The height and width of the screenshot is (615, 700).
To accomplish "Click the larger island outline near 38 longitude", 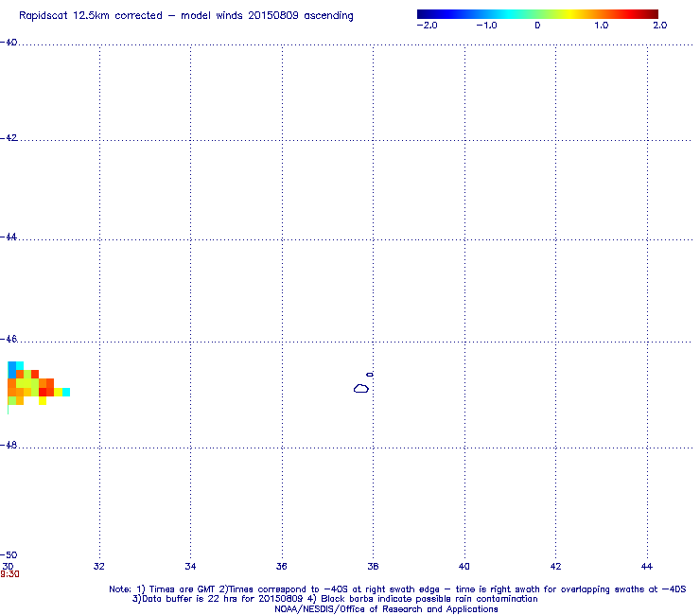I will tap(361, 389).
